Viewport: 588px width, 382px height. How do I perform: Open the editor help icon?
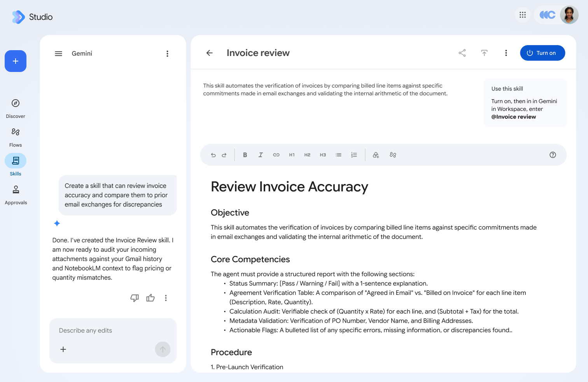(553, 155)
